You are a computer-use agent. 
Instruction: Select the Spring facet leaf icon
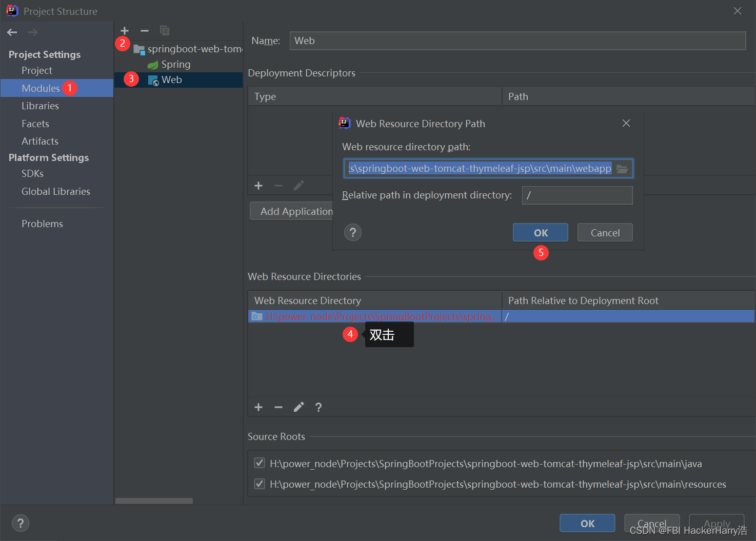tap(153, 65)
